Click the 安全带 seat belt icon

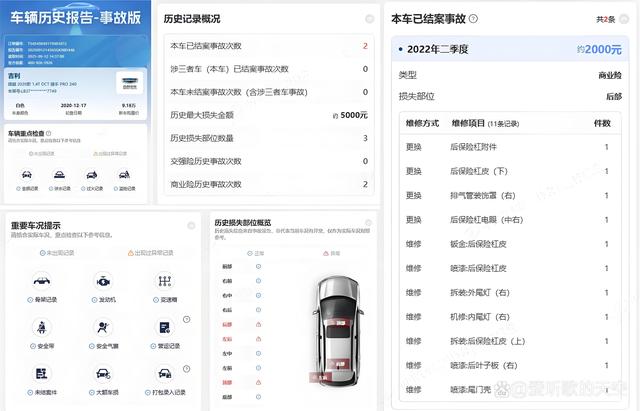click(42, 327)
